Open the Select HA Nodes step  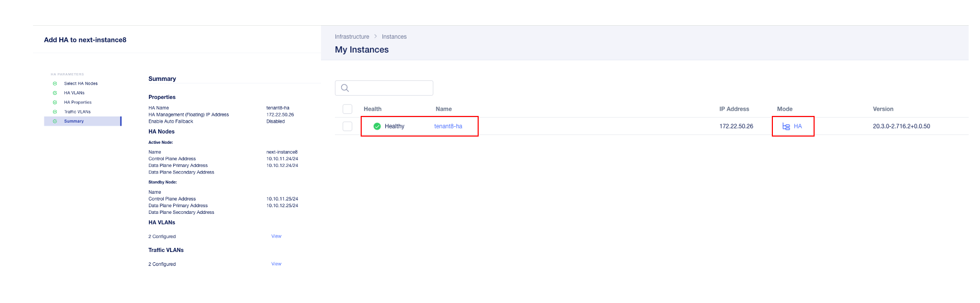click(x=81, y=83)
